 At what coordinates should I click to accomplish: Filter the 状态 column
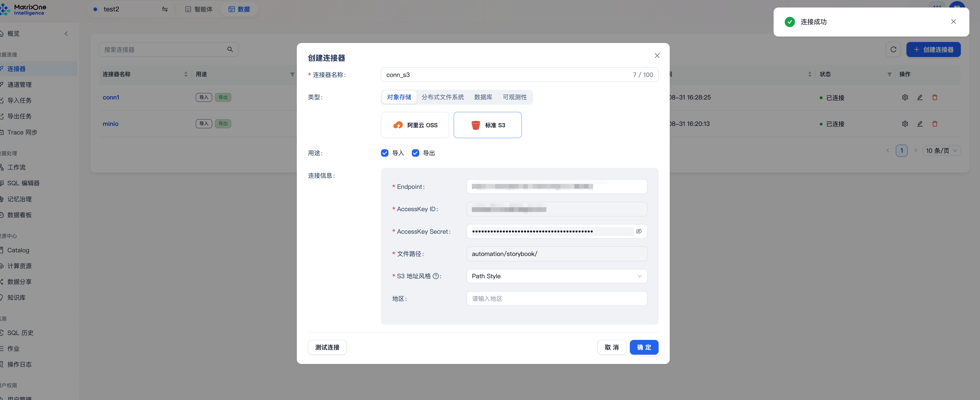(889, 74)
